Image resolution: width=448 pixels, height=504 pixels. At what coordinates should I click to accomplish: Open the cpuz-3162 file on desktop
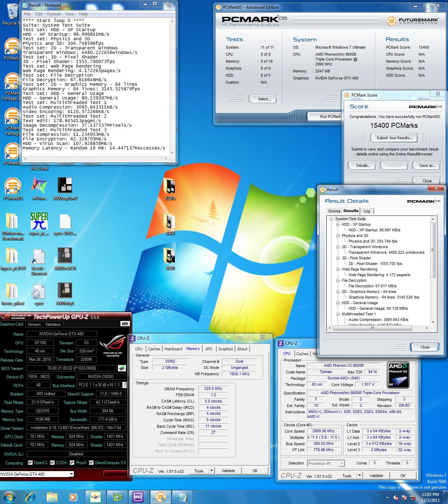65,223
